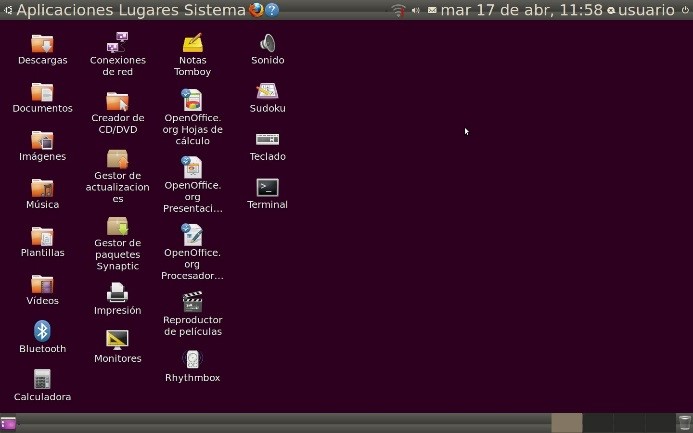Open the volume control in top panel
693x433 pixels.
click(415, 10)
